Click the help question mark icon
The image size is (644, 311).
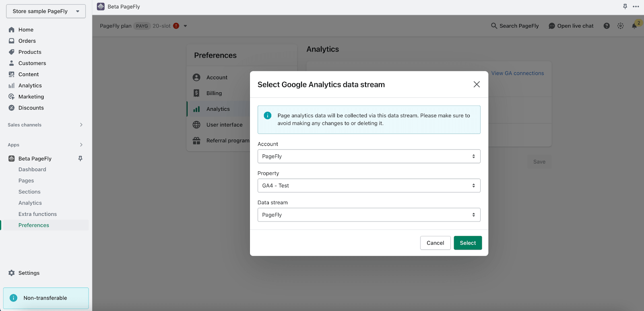coord(607,26)
